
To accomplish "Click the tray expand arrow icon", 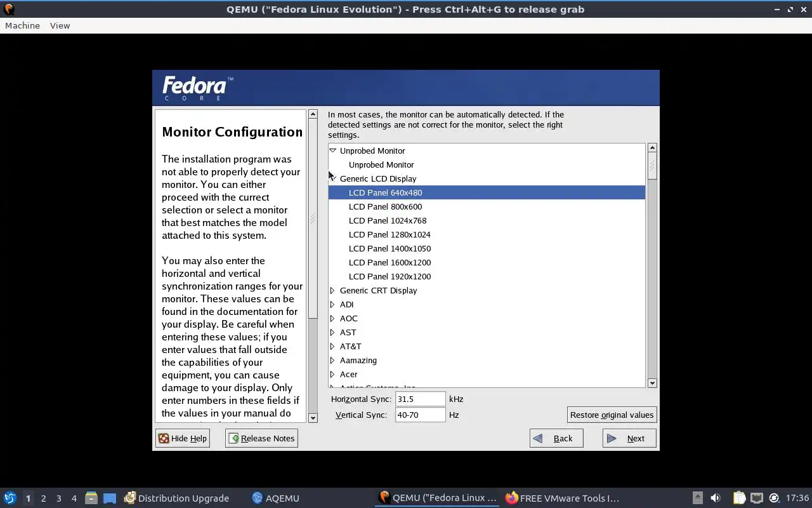I will [x=697, y=498].
